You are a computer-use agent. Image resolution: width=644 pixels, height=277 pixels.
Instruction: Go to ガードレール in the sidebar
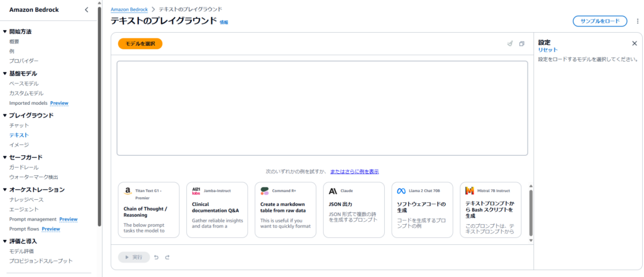(24, 167)
